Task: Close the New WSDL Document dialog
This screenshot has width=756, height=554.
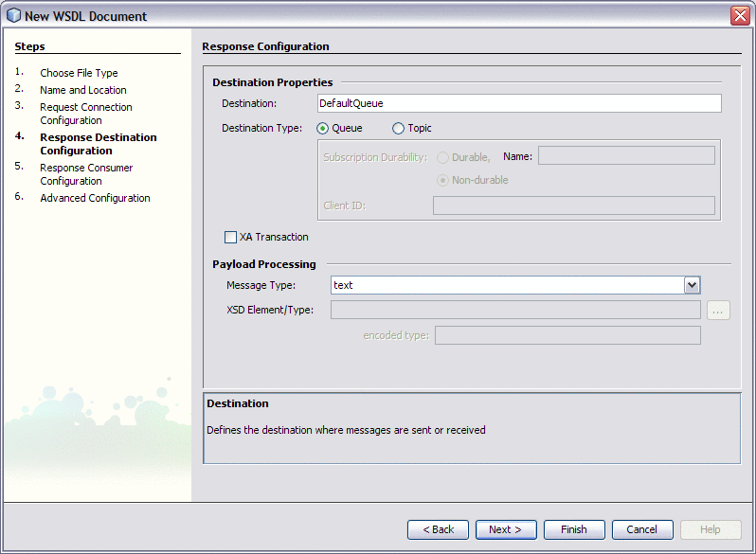Action: click(x=740, y=15)
